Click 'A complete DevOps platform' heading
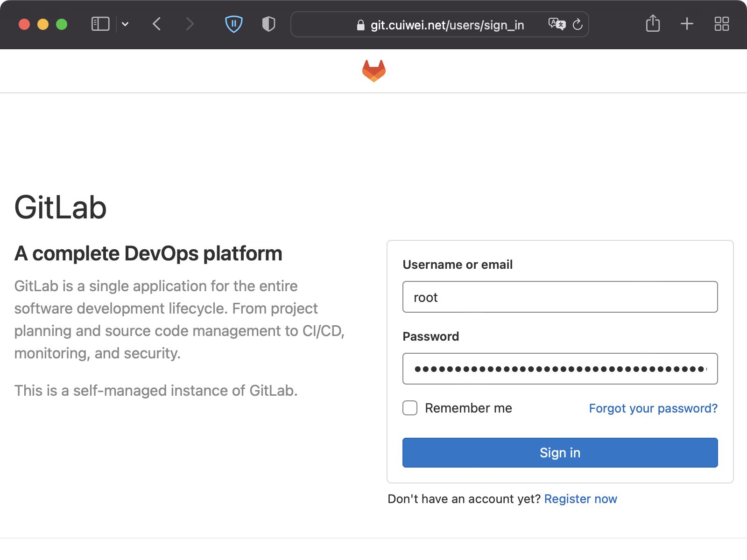The image size is (747, 560). click(x=148, y=254)
